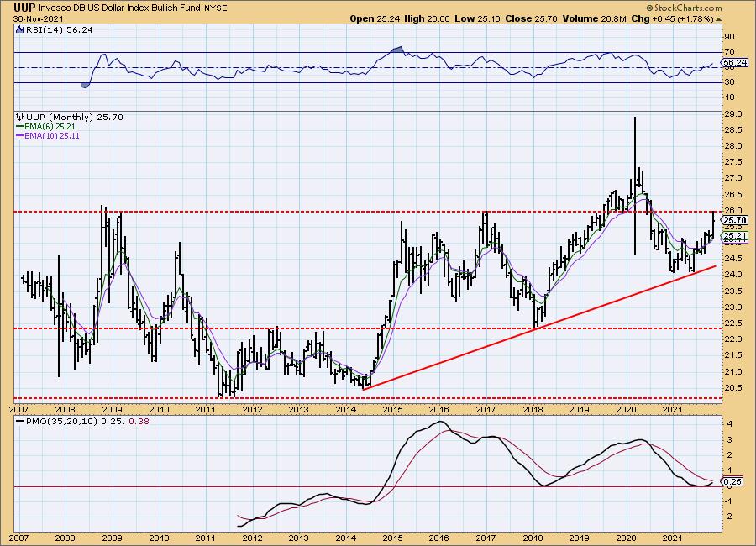Click the up-arrow triangle beside the Chg value
756x546 pixels.
718,19
